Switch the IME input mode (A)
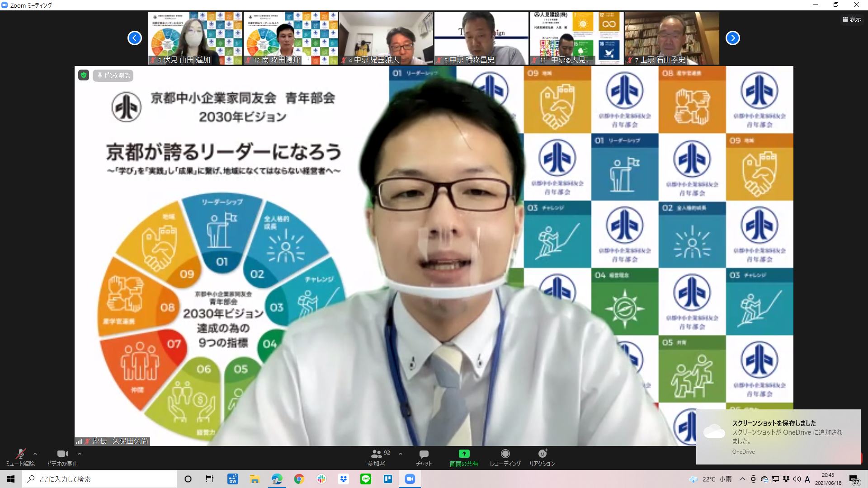Viewport: 868px width, 488px height. pos(807,479)
